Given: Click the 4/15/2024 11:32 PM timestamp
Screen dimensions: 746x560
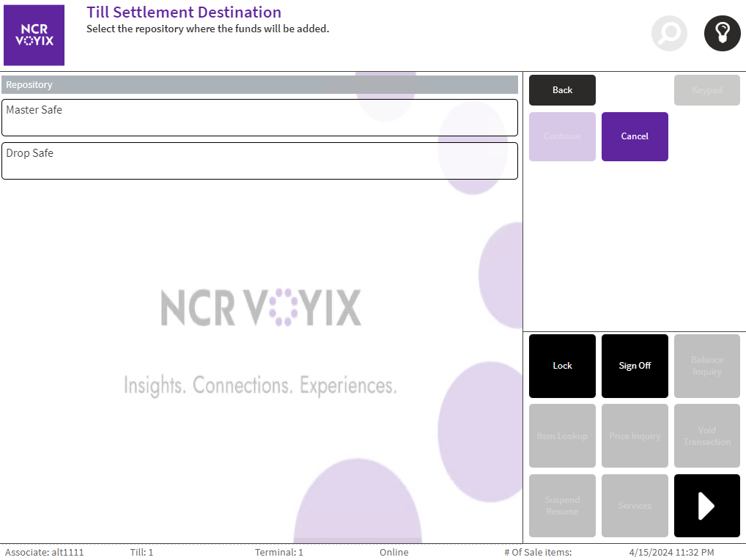Looking at the screenshot, I should click(x=671, y=553).
